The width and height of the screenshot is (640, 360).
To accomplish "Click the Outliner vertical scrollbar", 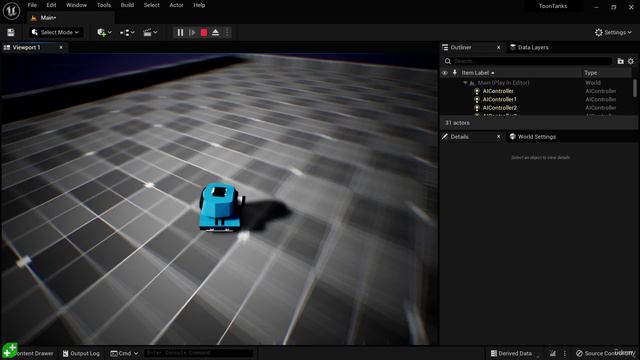I will pyautogui.click(x=635, y=89).
